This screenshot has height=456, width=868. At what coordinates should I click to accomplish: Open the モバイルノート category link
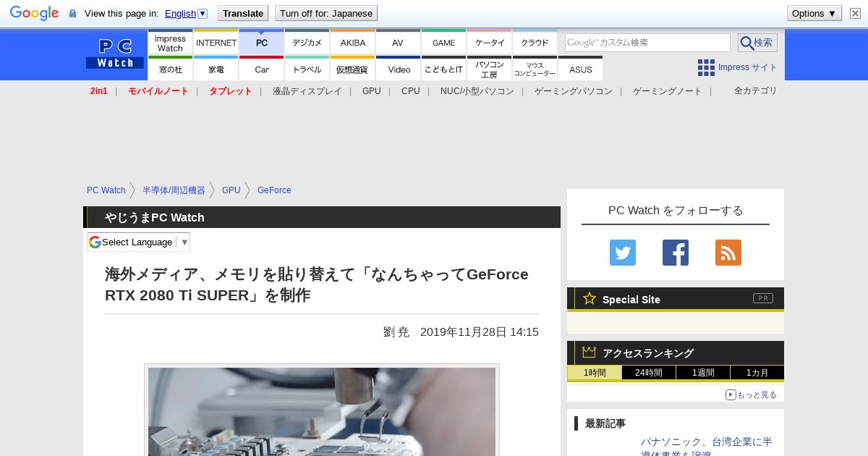tap(158, 91)
